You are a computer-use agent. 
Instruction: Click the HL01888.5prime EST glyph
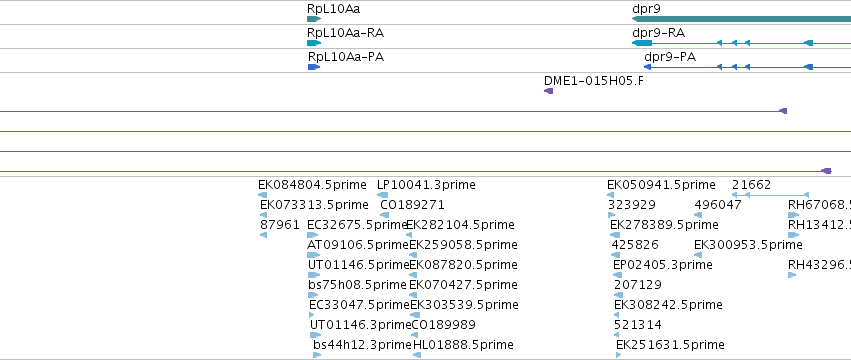pyautogui.click(x=417, y=355)
